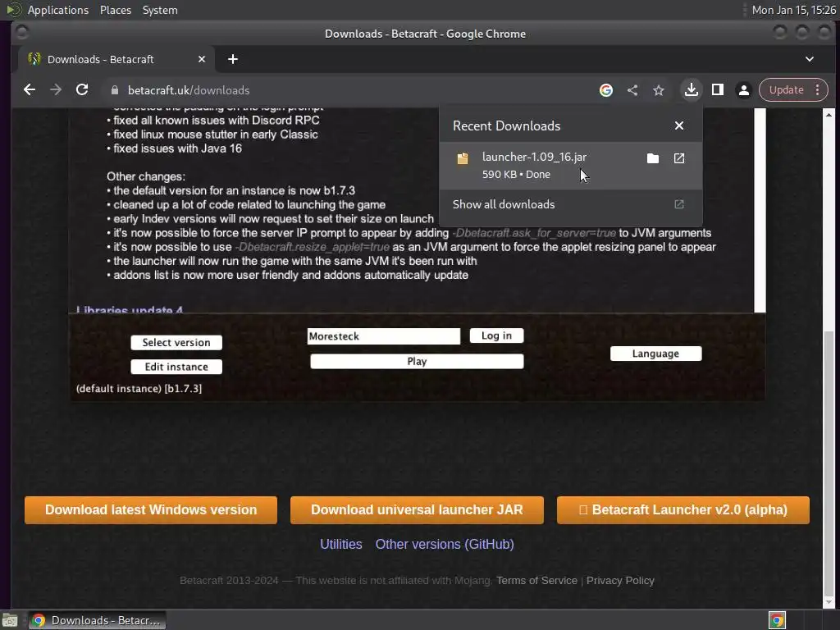840x630 pixels.
Task: Click the browser forward arrow
Action: pos(56,90)
